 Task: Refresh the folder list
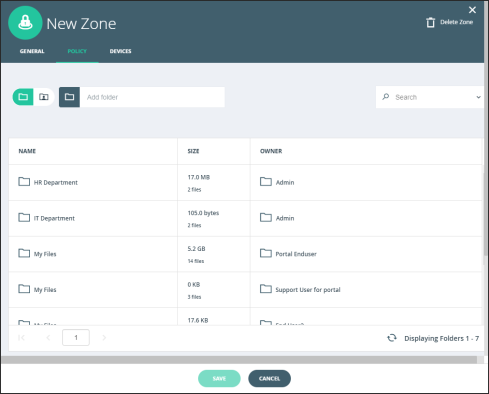click(392, 338)
